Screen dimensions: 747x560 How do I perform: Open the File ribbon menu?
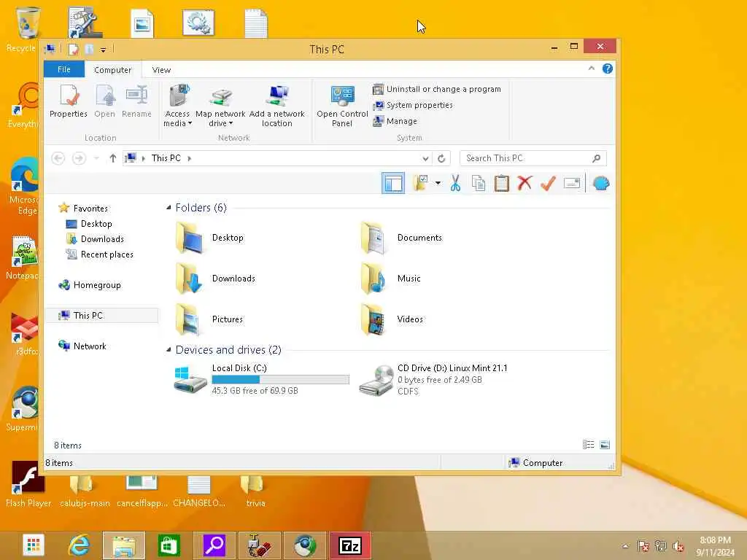click(64, 69)
